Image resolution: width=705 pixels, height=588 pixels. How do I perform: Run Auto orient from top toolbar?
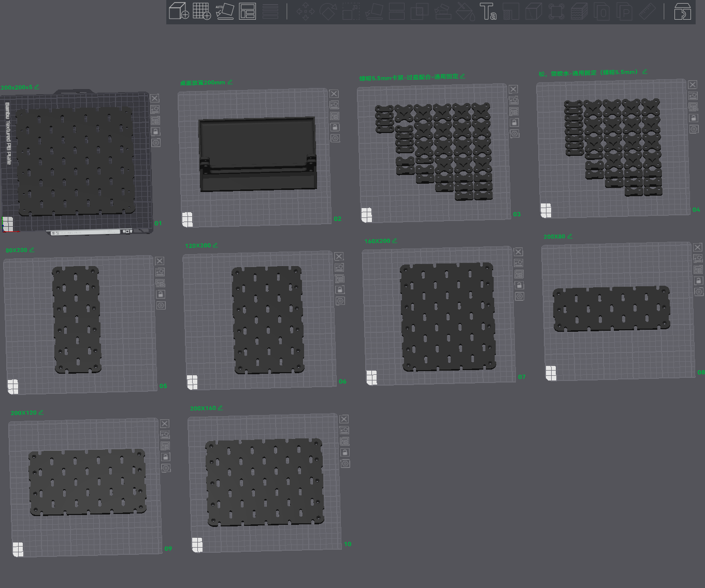224,11
